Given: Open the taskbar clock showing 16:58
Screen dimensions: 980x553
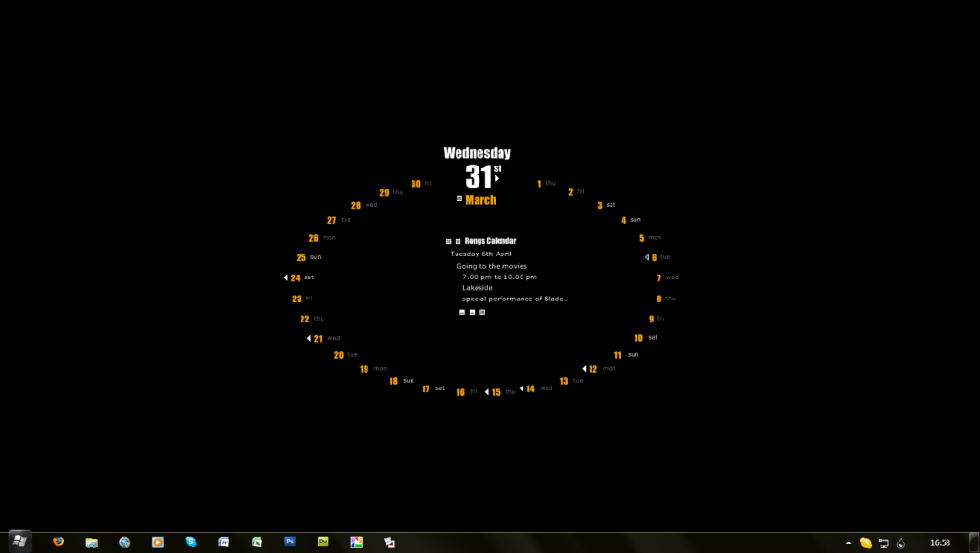Looking at the screenshot, I should (x=940, y=543).
